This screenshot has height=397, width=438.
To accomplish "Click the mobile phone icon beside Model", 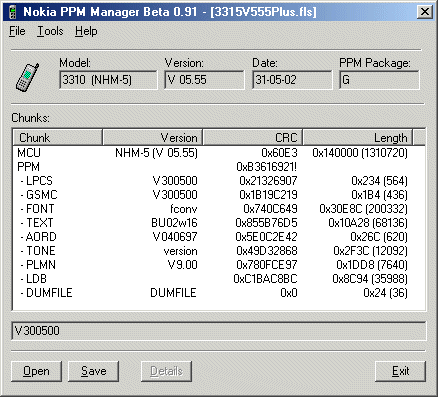I will pos(27,77).
